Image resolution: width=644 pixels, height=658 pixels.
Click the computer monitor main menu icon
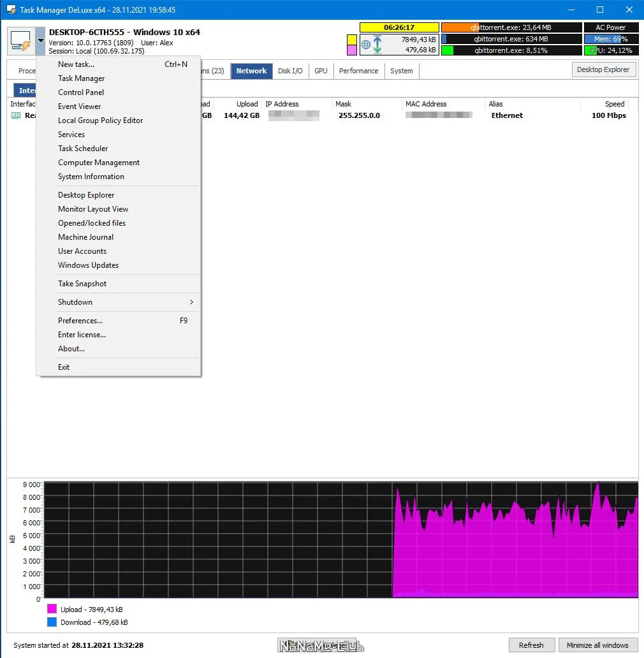point(21,41)
